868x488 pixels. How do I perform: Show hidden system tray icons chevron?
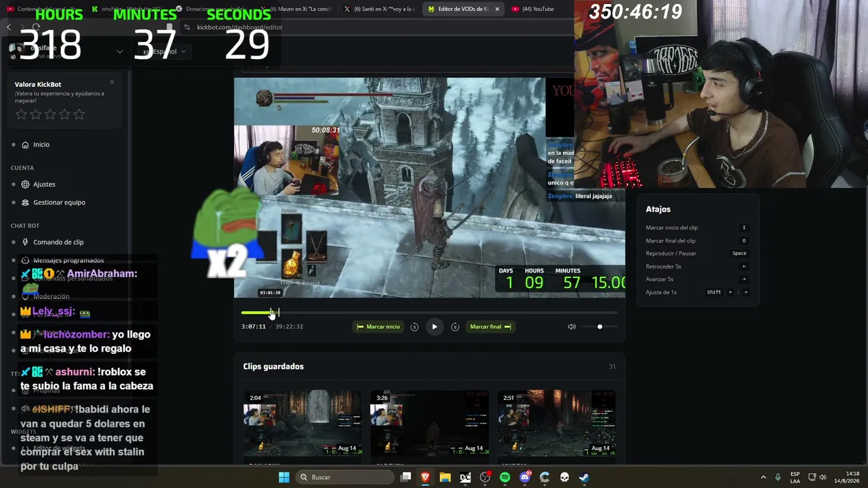pos(763,477)
